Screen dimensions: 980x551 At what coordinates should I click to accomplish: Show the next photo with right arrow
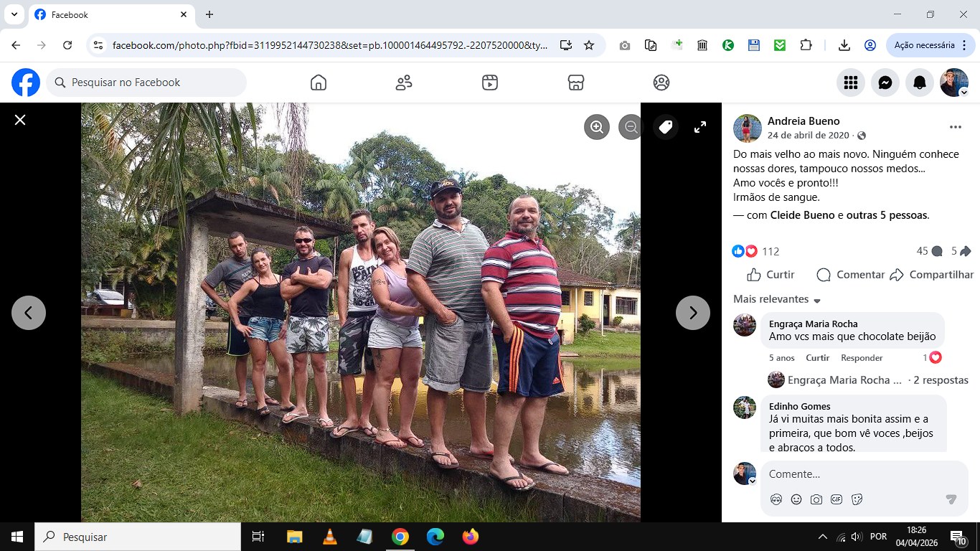click(x=693, y=313)
